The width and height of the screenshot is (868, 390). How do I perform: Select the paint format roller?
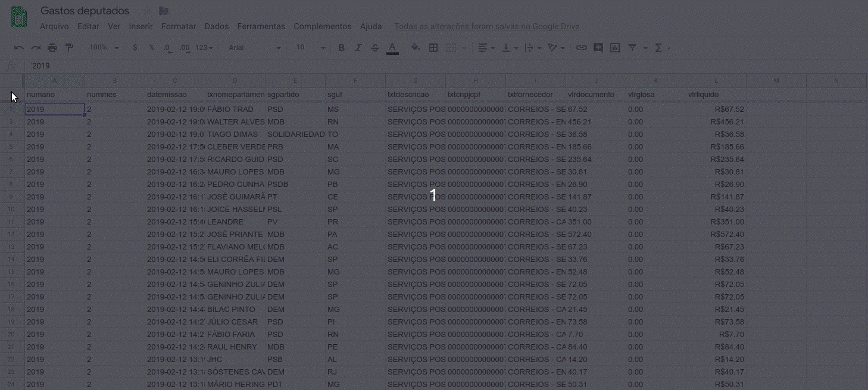pos(69,48)
